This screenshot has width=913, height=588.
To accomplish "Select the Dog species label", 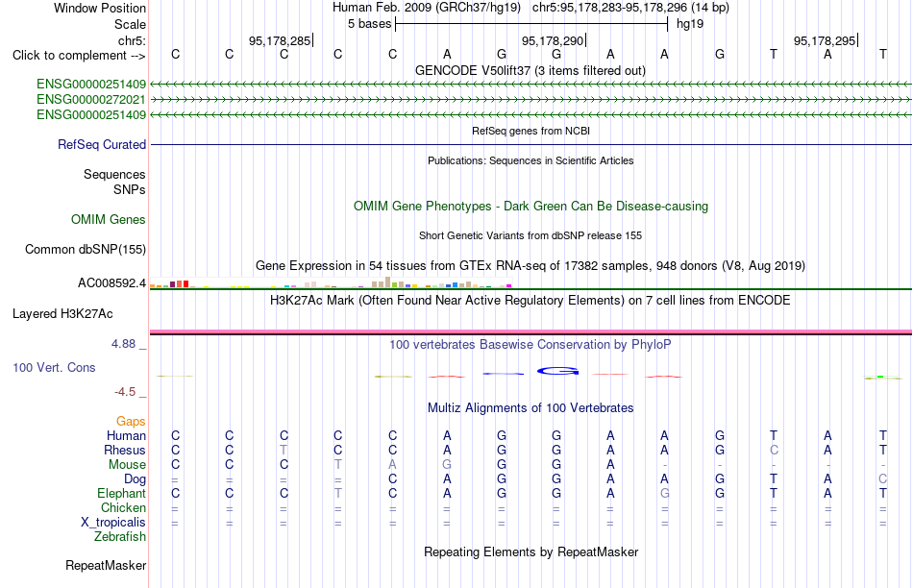I will (x=136, y=478).
